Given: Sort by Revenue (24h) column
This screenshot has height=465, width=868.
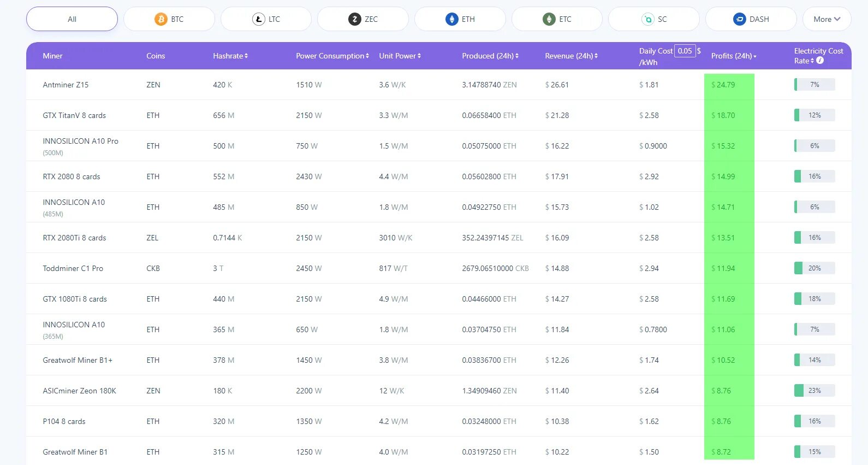Looking at the screenshot, I should pos(571,56).
